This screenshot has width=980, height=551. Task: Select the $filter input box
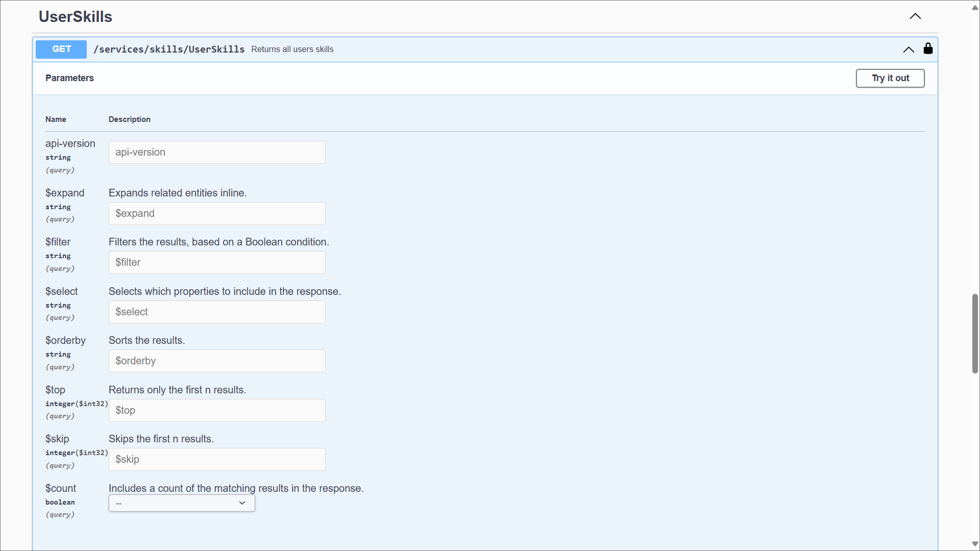point(217,263)
